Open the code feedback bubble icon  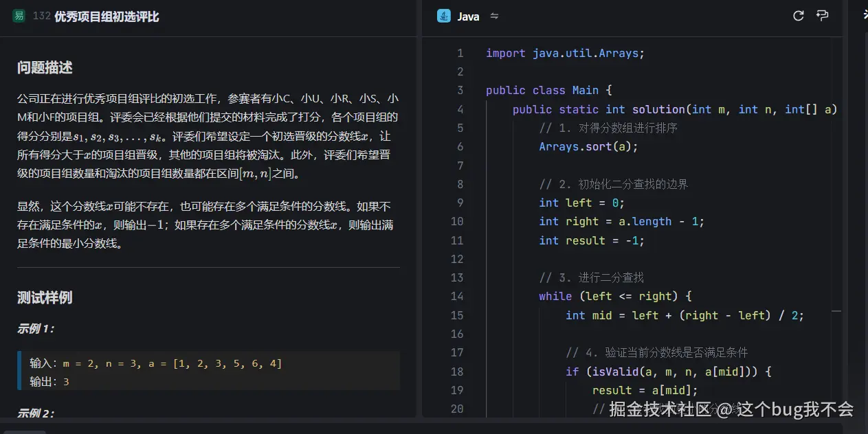(823, 15)
